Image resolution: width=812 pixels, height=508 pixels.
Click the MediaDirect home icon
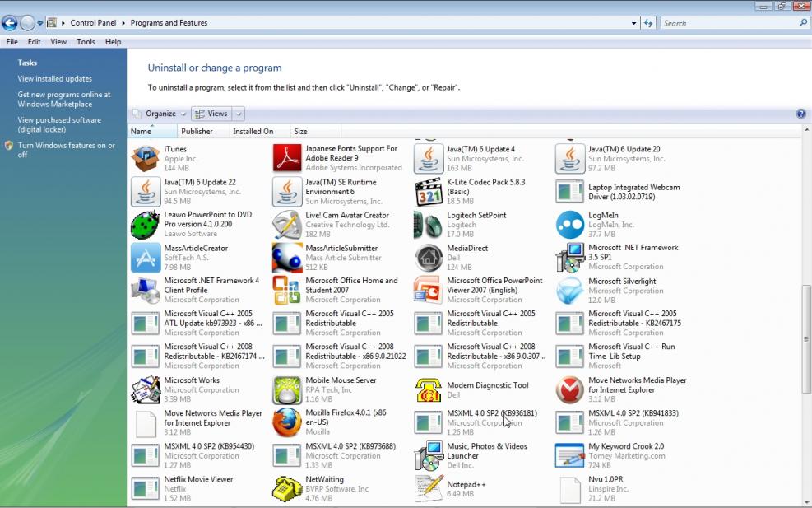click(429, 258)
